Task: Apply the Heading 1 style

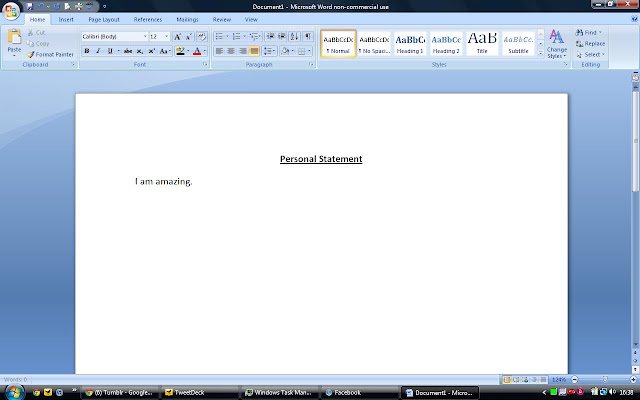Action: tap(410, 44)
